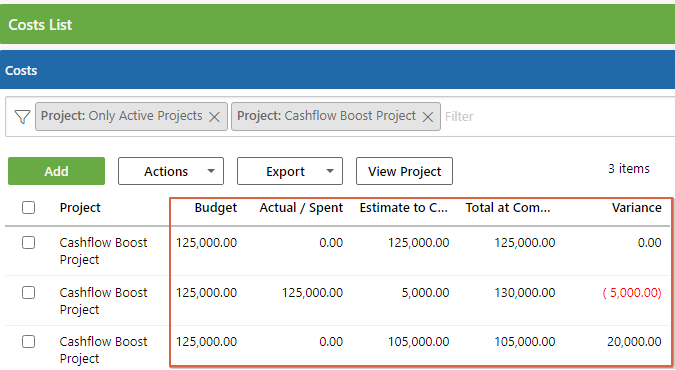This screenshot has width=675, height=370.
Task: Select the Only Active Projects filter chip
Action: click(121, 116)
